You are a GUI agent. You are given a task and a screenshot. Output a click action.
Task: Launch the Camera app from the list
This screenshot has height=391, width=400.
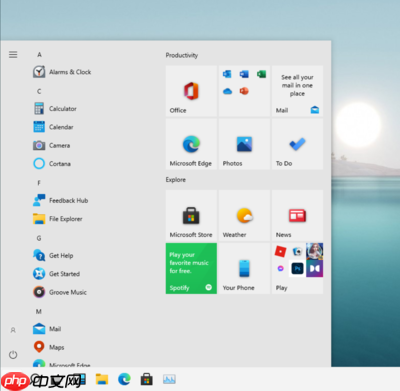point(52,145)
